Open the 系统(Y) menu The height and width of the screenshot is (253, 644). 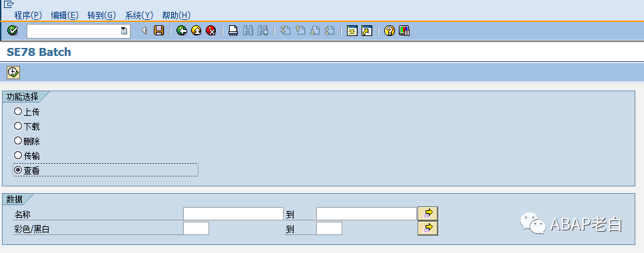click(x=139, y=15)
